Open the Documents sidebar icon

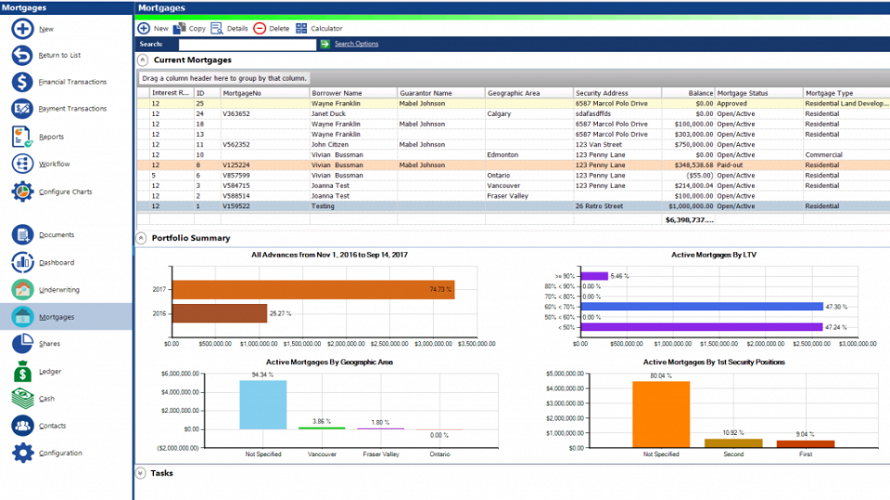(x=23, y=234)
